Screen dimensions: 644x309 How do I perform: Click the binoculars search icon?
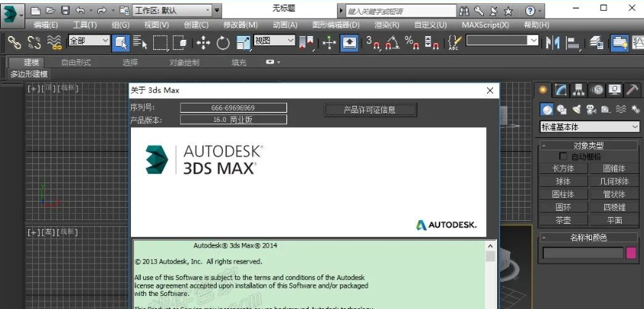[x=465, y=11]
